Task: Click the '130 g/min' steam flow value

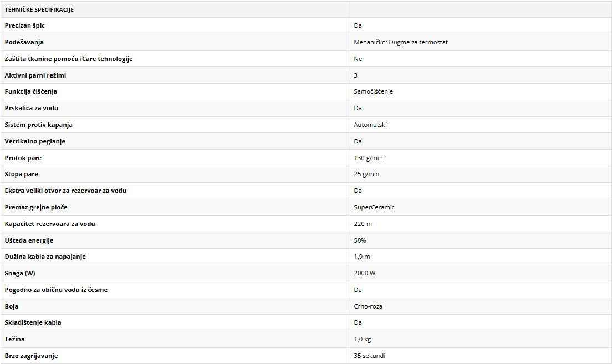Action: coord(368,158)
